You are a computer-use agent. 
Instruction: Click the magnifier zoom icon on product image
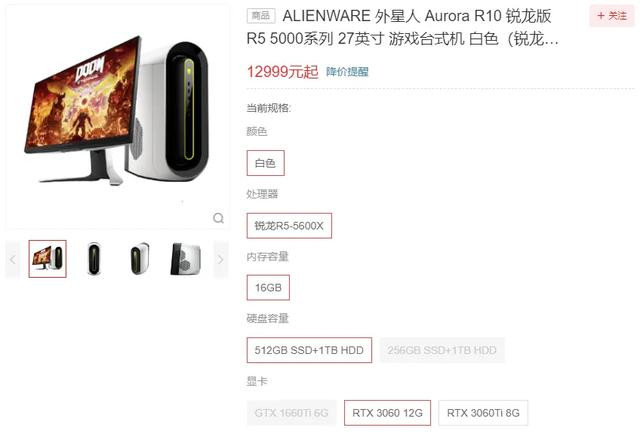tap(218, 218)
